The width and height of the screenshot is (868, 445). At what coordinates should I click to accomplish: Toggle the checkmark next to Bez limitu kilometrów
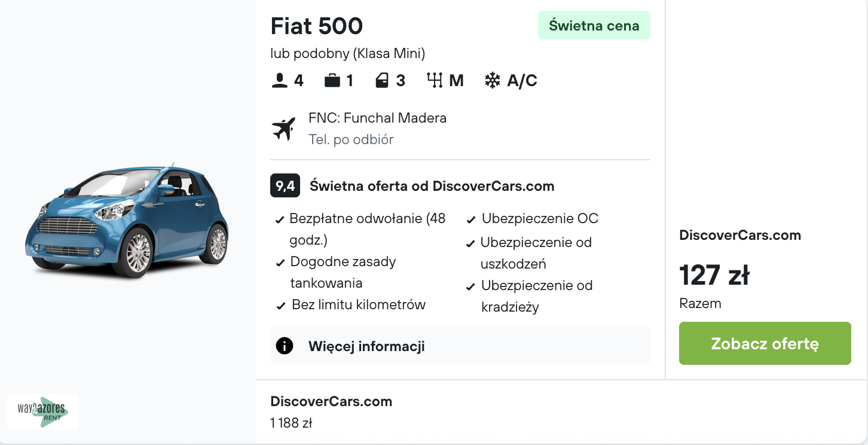click(280, 305)
